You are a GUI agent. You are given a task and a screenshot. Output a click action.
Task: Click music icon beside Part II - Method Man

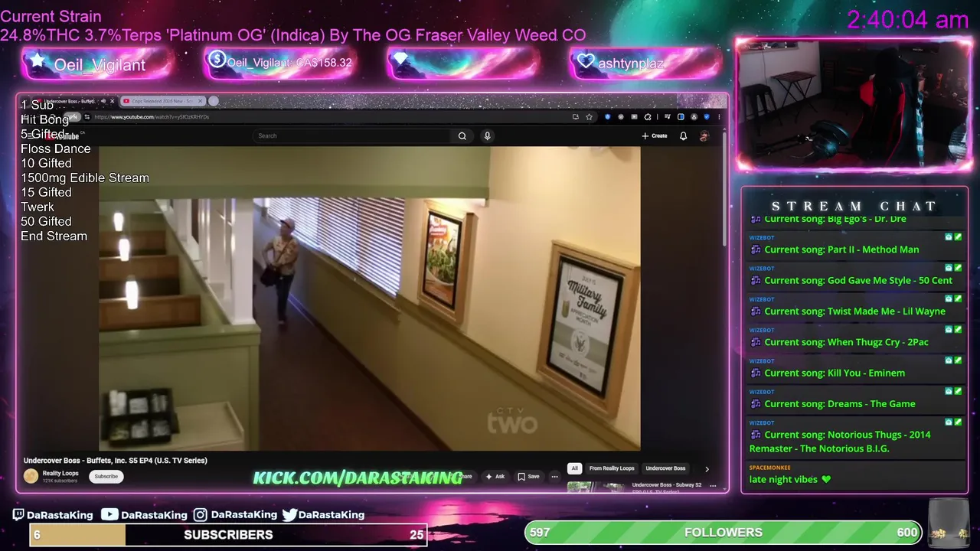pyautogui.click(x=756, y=249)
